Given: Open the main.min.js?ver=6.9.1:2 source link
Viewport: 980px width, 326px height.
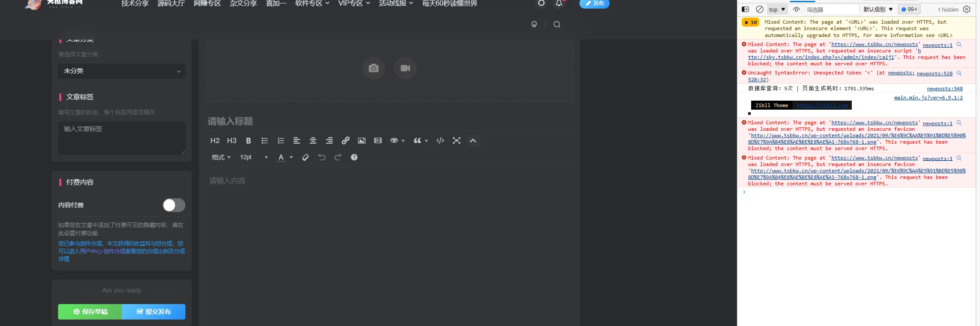Looking at the screenshot, I should coord(928,98).
